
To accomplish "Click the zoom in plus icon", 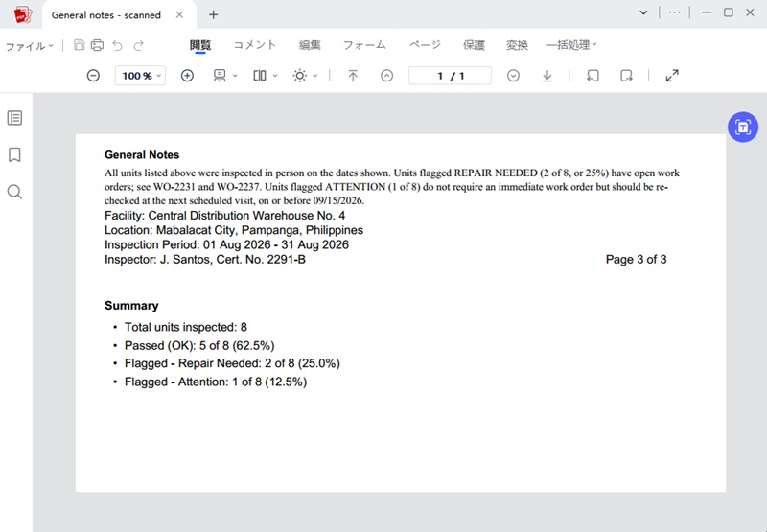I will coord(187,76).
